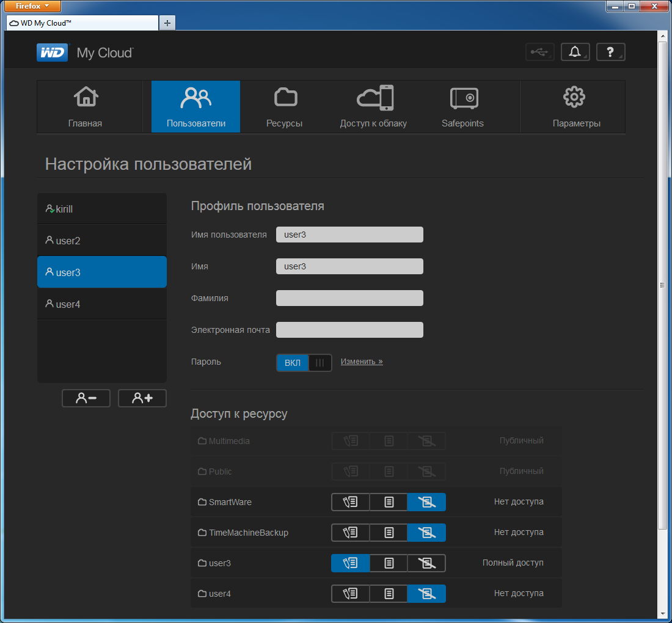Toggle the Пароль ВКЛ switch
Screen dimensions: 672x623
(304, 362)
